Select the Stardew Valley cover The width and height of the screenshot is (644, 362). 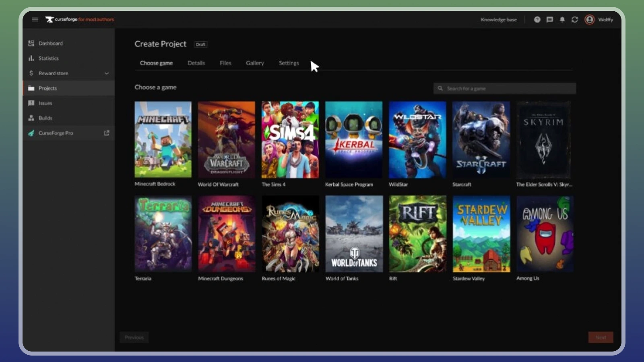481,234
